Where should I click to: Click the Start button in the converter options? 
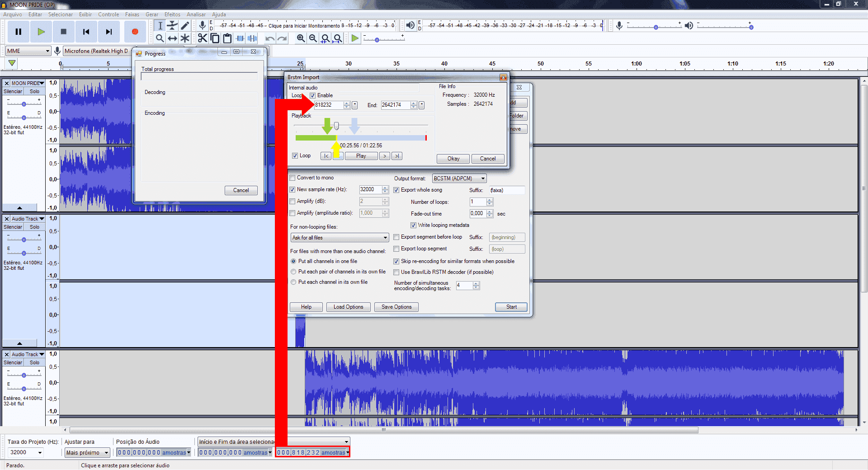511,307
